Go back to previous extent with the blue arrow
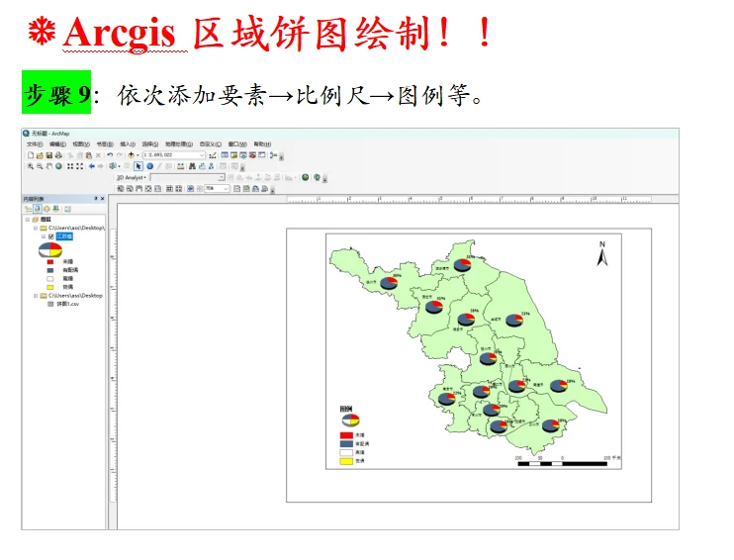 coord(92,166)
